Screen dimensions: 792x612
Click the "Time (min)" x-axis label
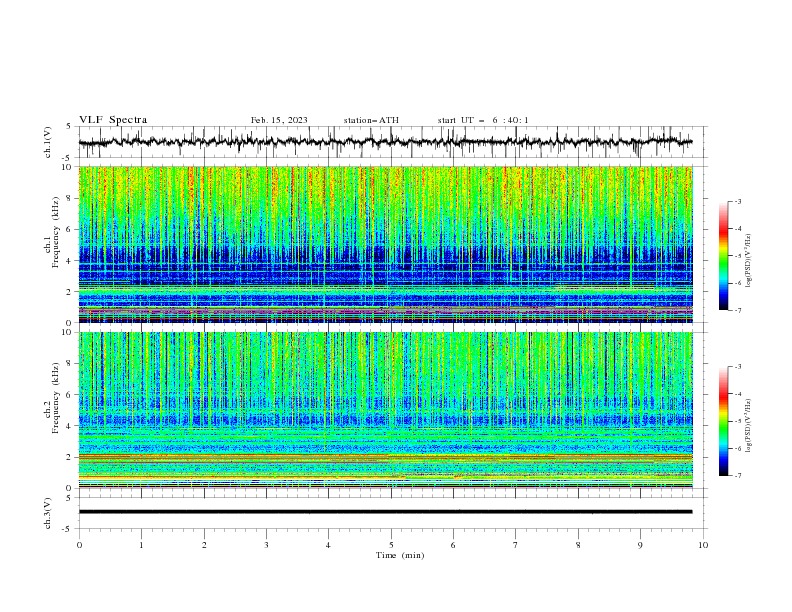[x=400, y=555]
